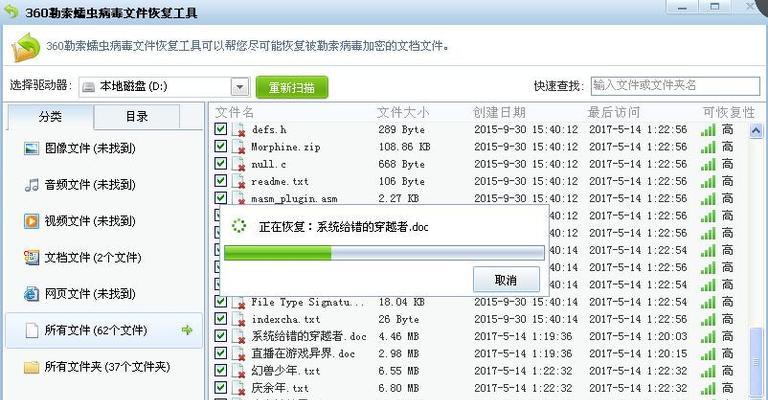Uncheck the File Type Signatu... checkbox

click(x=220, y=301)
